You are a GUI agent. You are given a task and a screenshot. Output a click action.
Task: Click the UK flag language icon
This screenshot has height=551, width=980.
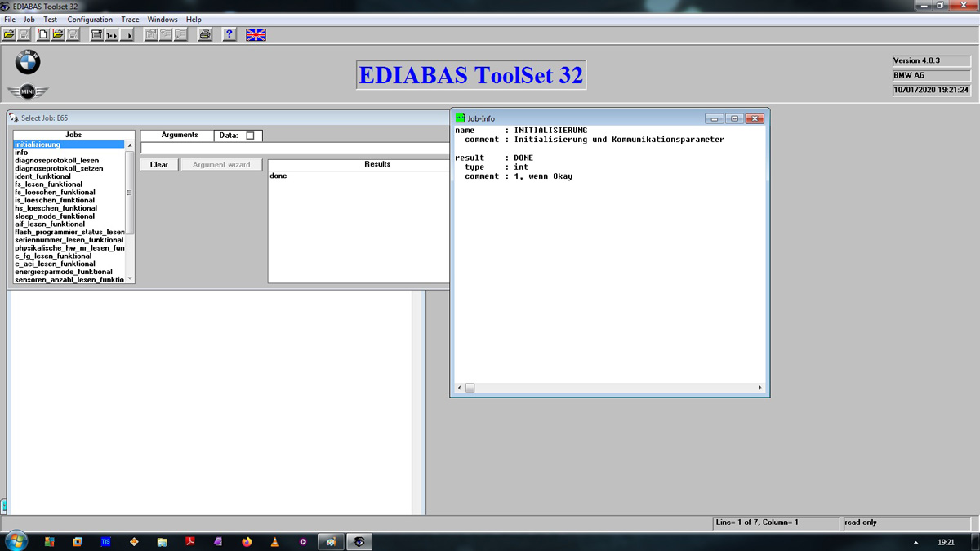[256, 35]
